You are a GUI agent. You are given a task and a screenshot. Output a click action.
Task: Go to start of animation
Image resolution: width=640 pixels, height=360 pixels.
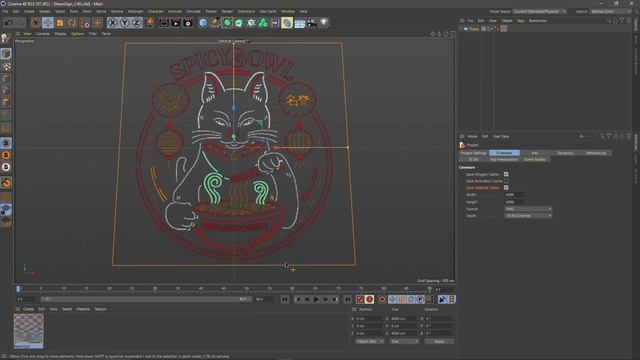(x=285, y=300)
